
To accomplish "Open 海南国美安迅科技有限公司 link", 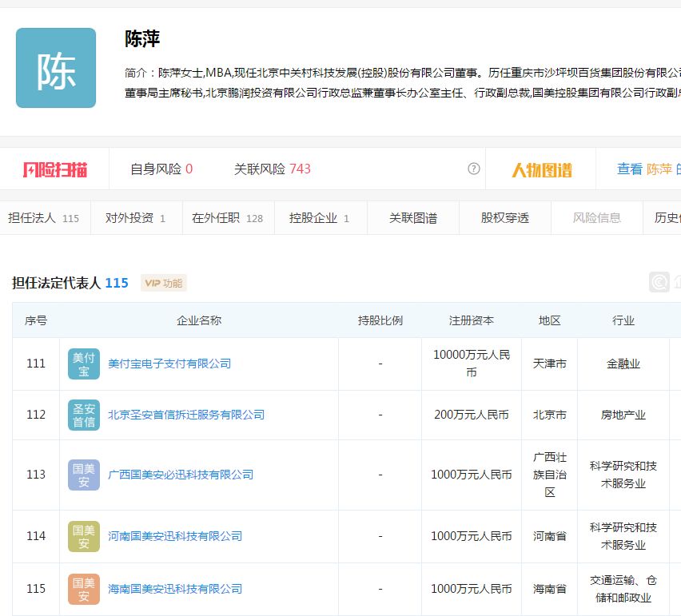I will (175, 590).
